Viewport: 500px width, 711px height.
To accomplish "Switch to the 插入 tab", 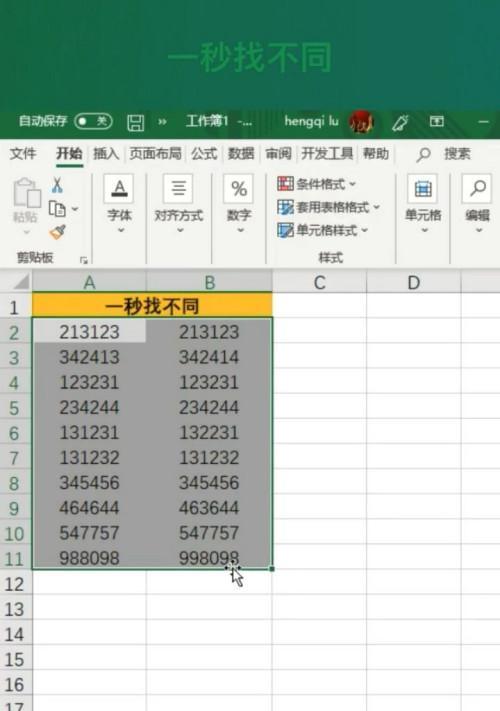I will tap(106, 154).
